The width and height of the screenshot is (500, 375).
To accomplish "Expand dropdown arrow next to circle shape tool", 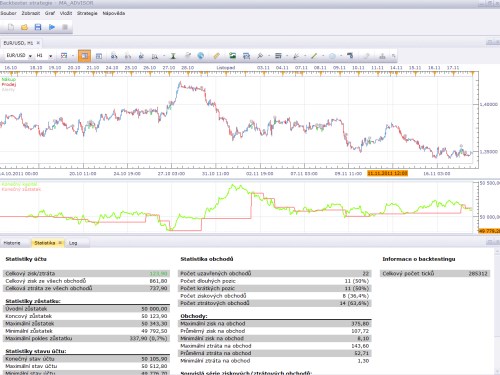I will (341, 56).
